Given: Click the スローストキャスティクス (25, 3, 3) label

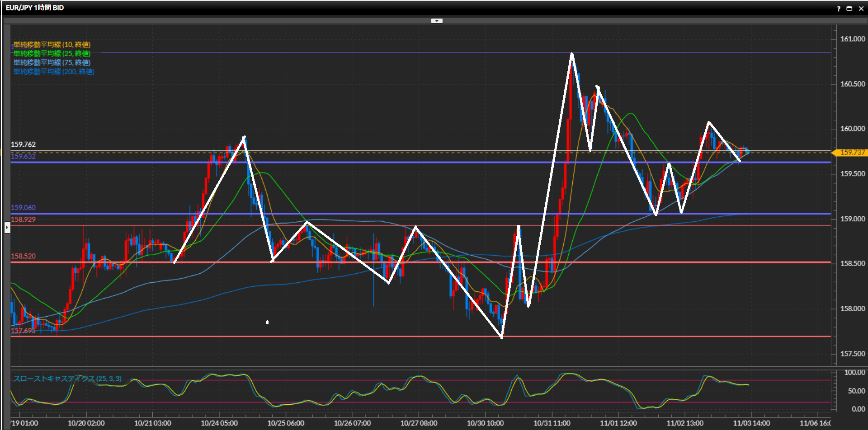Looking at the screenshot, I should (x=67, y=379).
